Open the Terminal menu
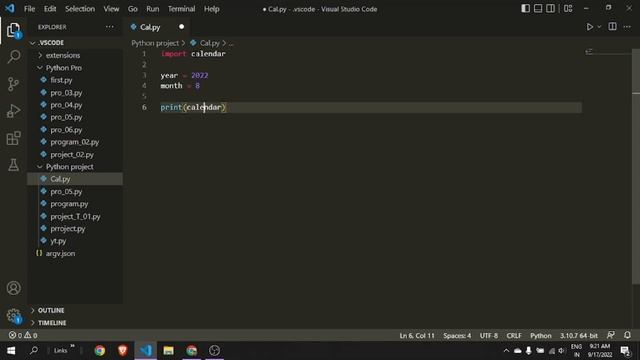Image resolution: width=640 pixels, height=360 pixels. (182, 9)
